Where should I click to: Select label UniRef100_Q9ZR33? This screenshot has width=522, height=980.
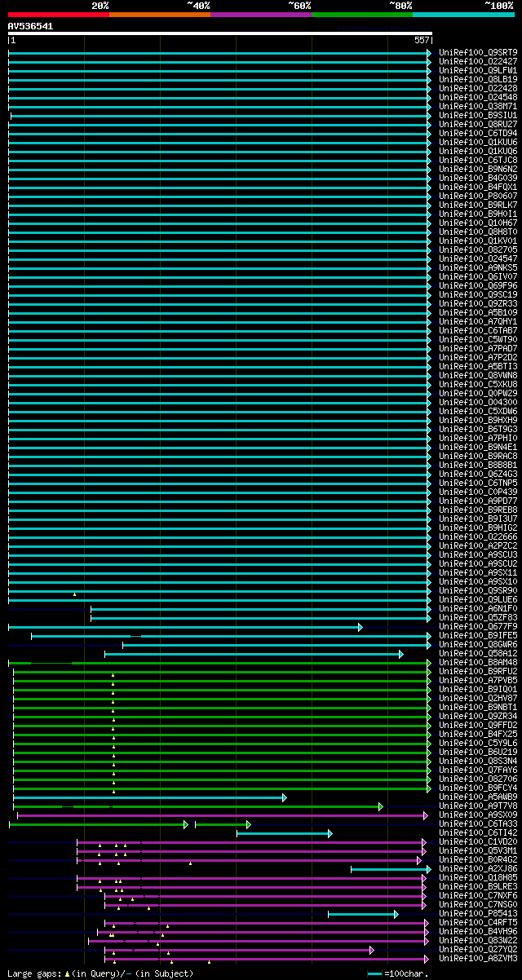[478, 303]
